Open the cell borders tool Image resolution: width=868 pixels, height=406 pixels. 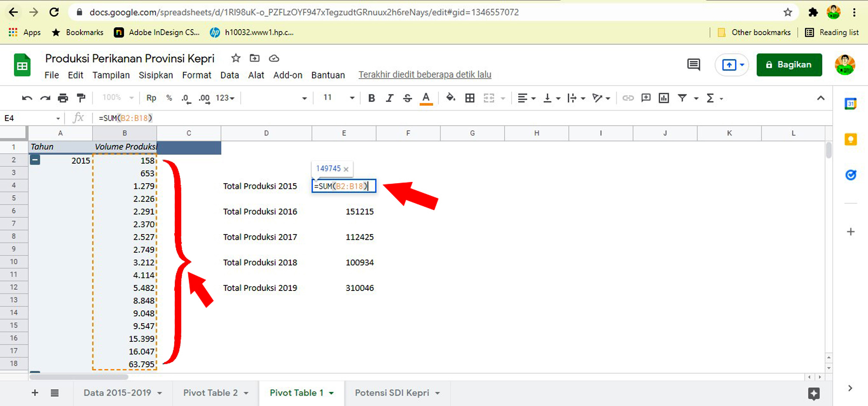470,98
